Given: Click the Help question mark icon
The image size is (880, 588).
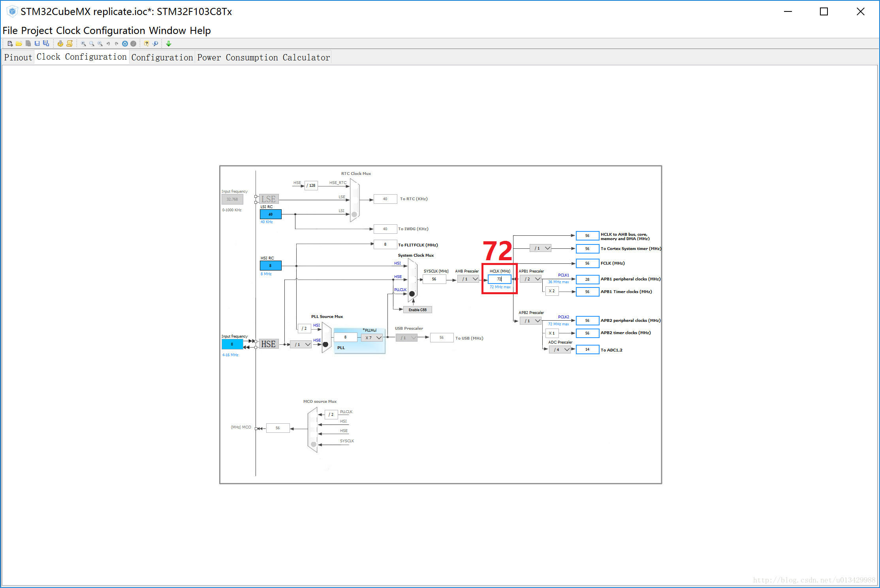Looking at the screenshot, I should pos(146,43).
